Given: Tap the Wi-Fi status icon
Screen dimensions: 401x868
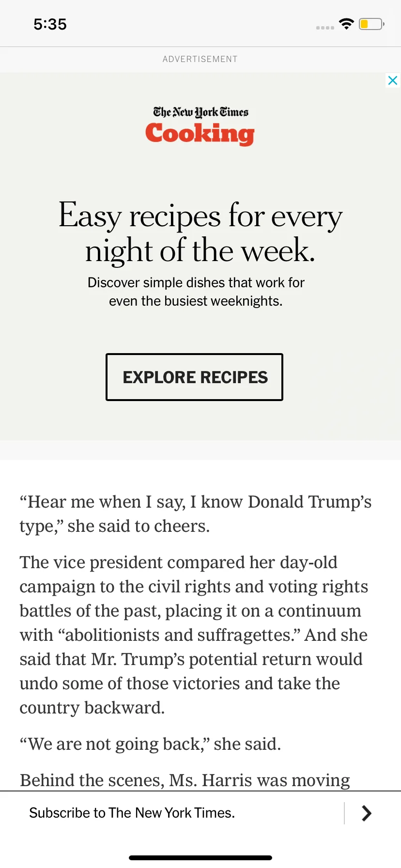Looking at the screenshot, I should tap(347, 24).
